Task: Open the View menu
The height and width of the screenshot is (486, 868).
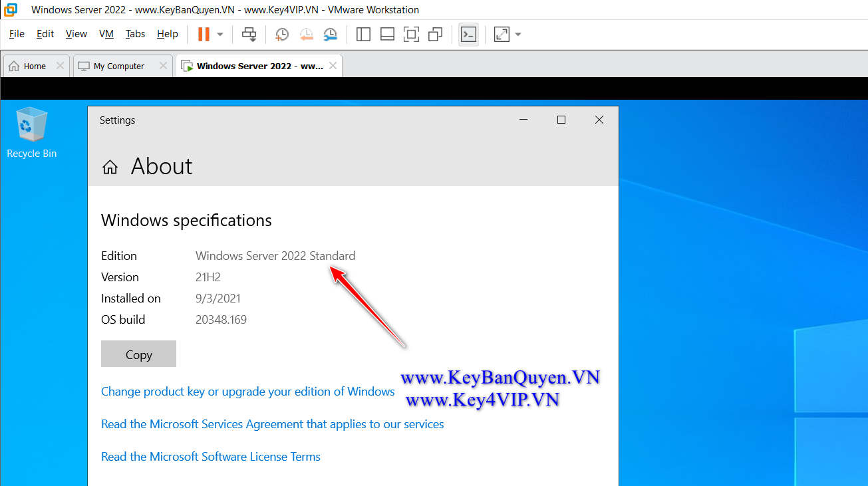Action: 76,34
